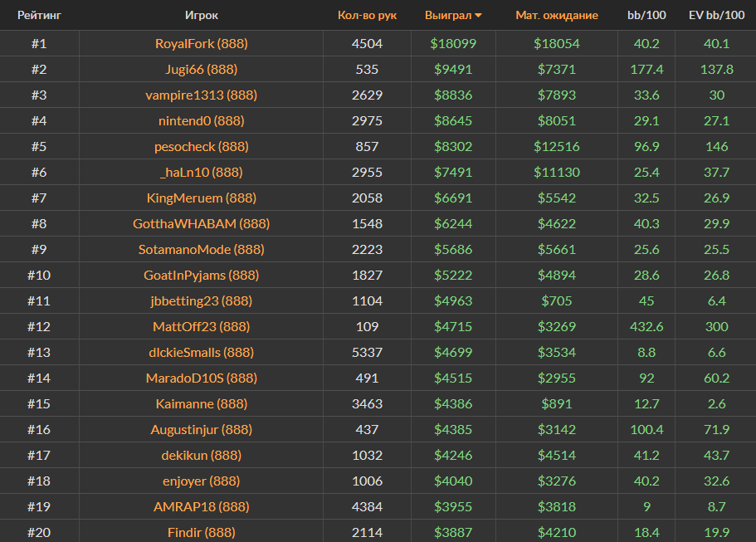The height and width of the screenshot is (542, 756).
Task: Select Augustinjur (888) player name
Action: pyautogui.click(x=202, y=430)
